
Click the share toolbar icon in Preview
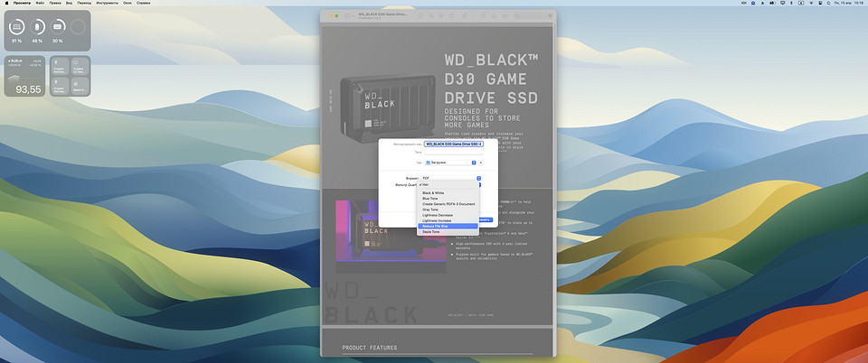pyautogui.click(x=452, y=15)
